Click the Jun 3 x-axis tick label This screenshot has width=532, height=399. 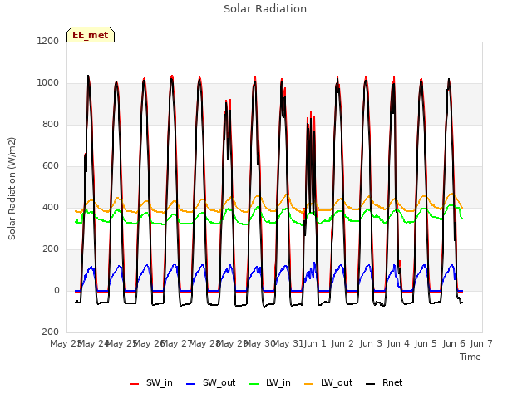click(371, 343)
